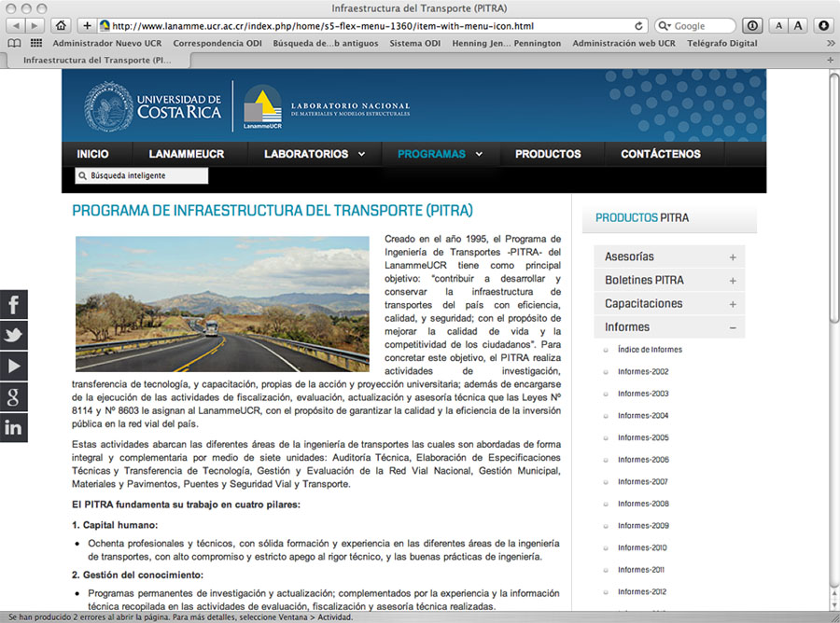Click the large A text size button
Screen dimensions: 840x623
tap(798, 26)
